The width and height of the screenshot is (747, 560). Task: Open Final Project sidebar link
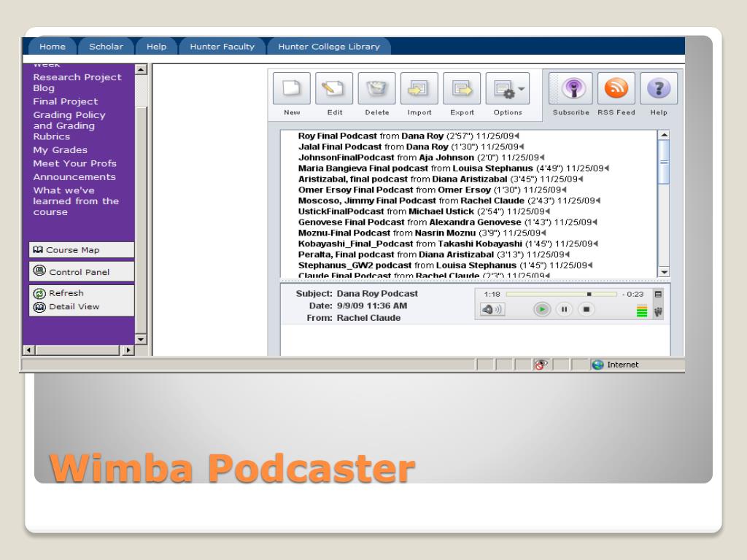click(65, 101)
